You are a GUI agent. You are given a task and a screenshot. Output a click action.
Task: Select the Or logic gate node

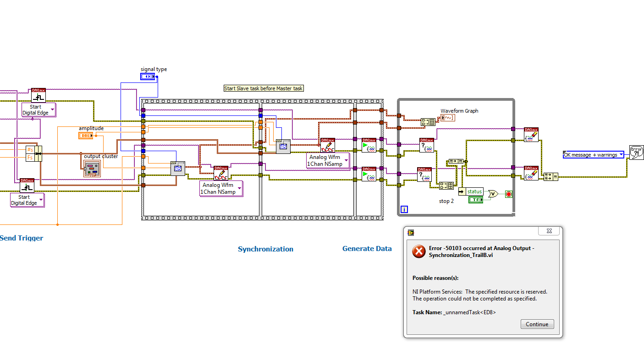tap(493, 194)
